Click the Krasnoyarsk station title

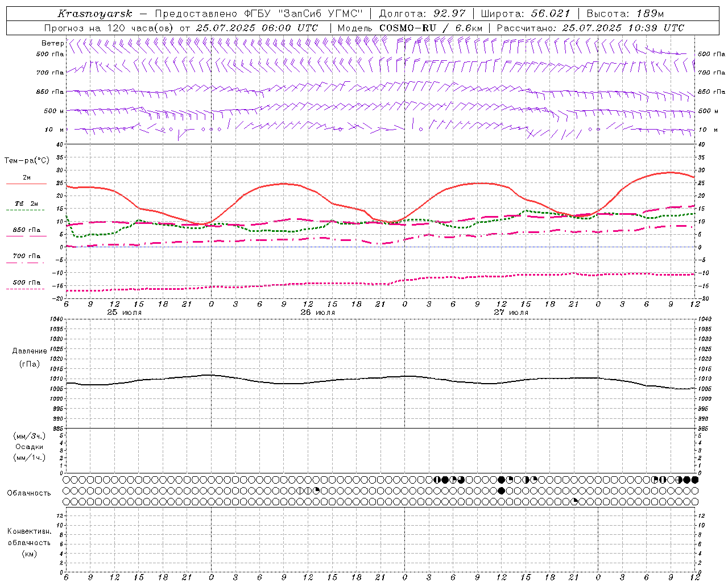tap(95, 14)
